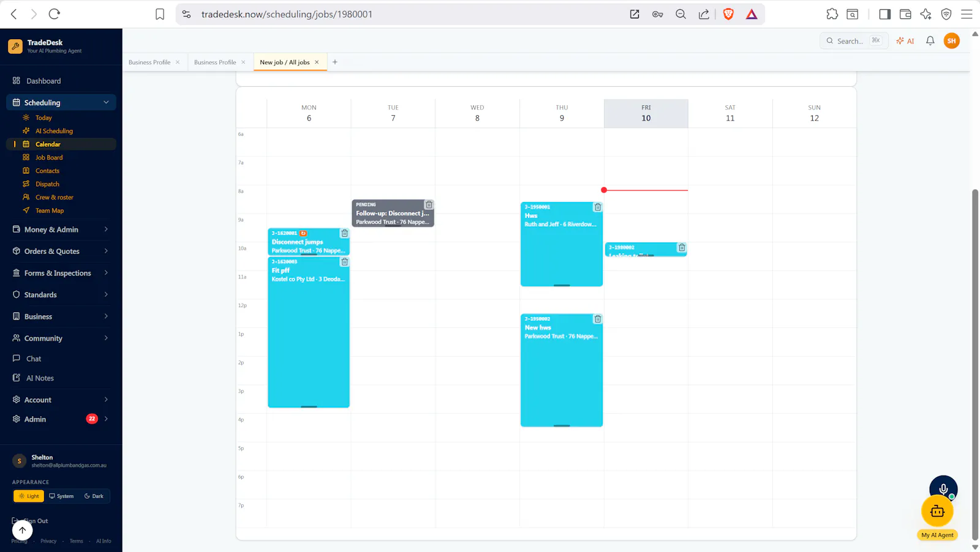
Task: Open the AI Info link
Action: pos(104,541)
